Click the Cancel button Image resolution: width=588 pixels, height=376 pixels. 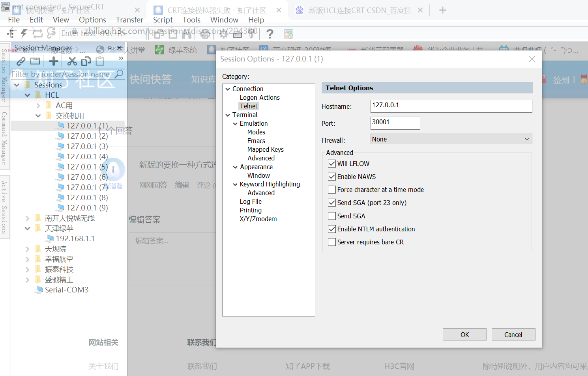point(513,335)
